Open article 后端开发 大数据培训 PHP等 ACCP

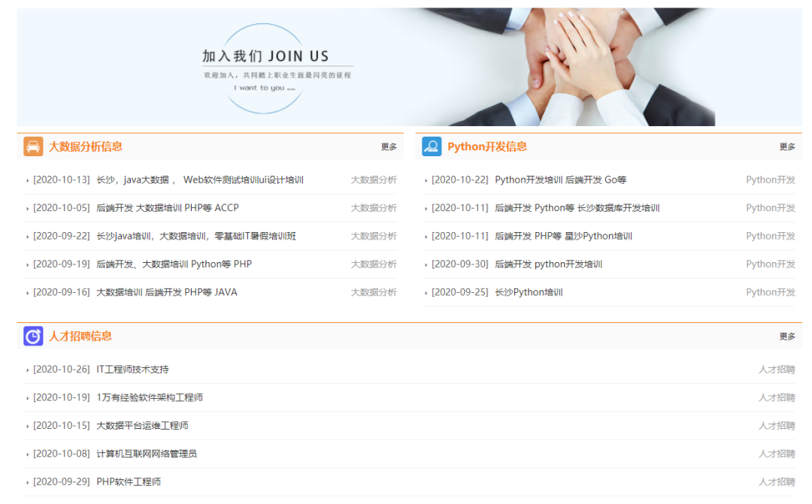tap(167, 208)
